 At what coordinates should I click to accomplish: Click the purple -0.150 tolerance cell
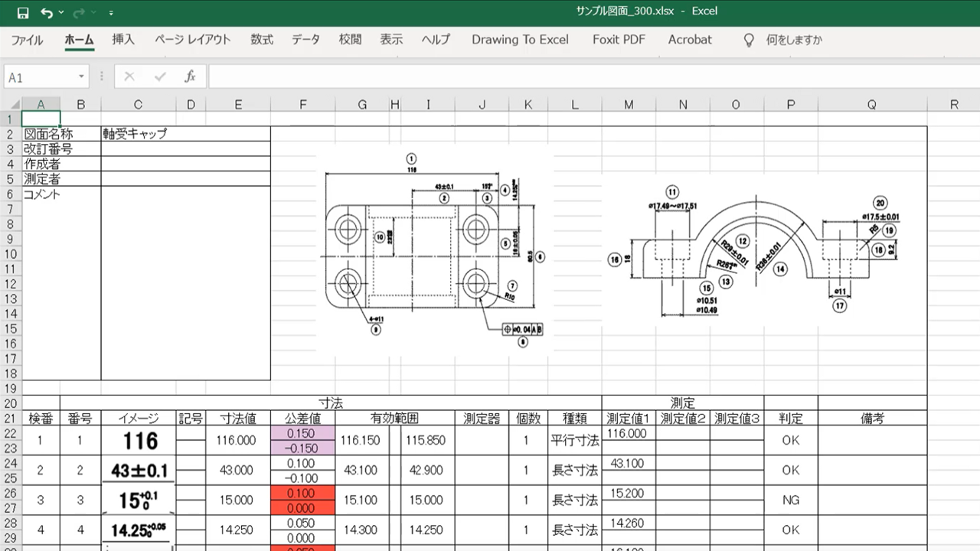tap(303, 448)
